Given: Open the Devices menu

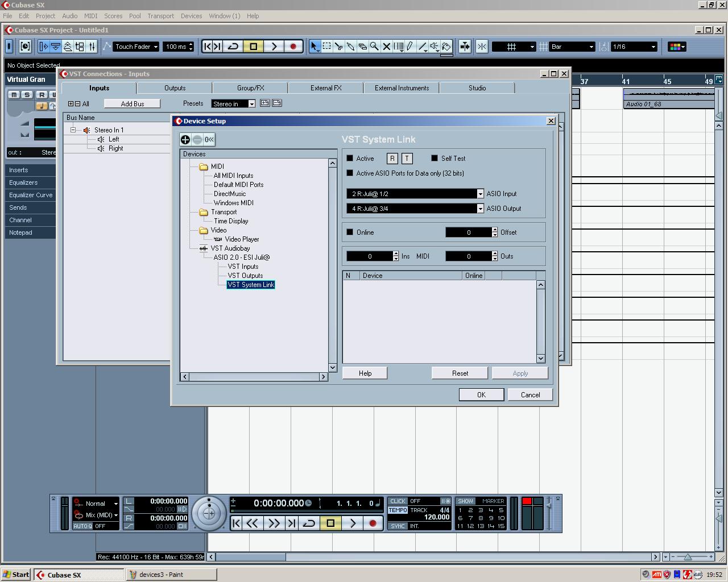Looking at the screenshot, I should 191,16.
